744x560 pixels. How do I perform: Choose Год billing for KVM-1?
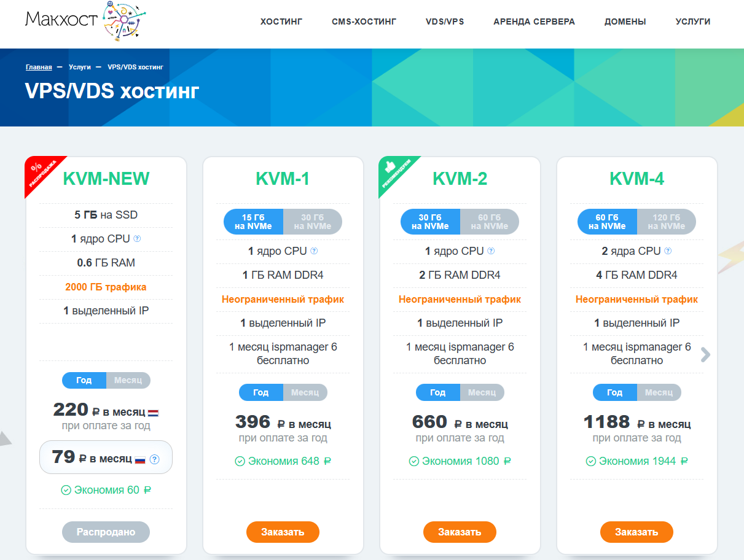(261, 392)
